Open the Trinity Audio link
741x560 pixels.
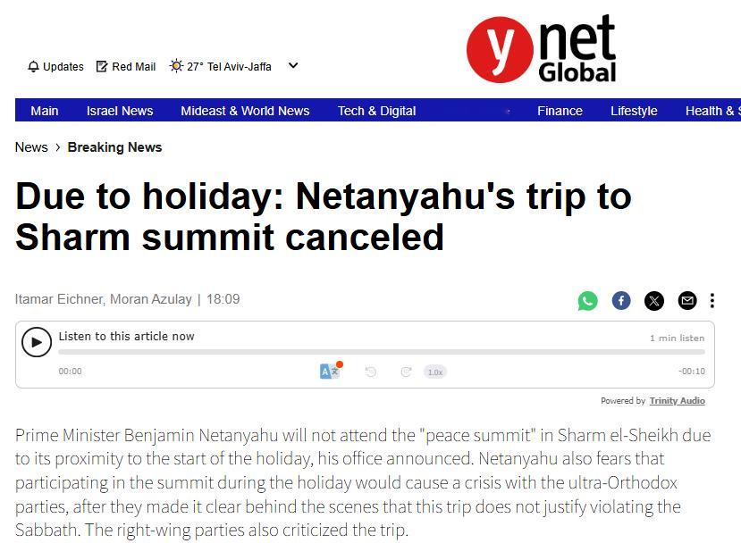coord(677,401)
